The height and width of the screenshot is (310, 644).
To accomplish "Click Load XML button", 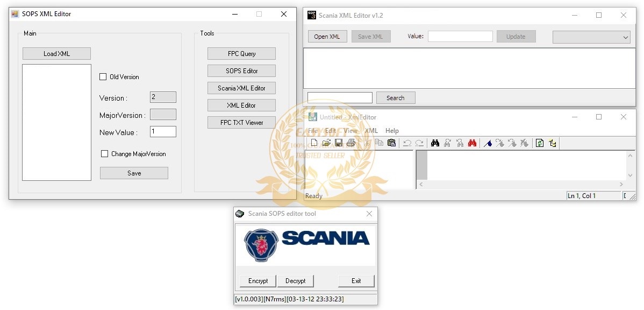I will [56, 54].
